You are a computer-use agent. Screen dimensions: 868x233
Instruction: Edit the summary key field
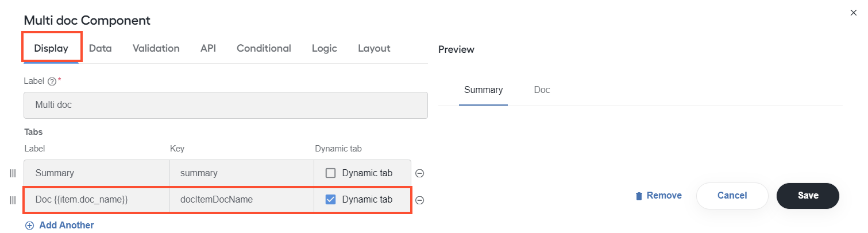[x=241, y=173]
